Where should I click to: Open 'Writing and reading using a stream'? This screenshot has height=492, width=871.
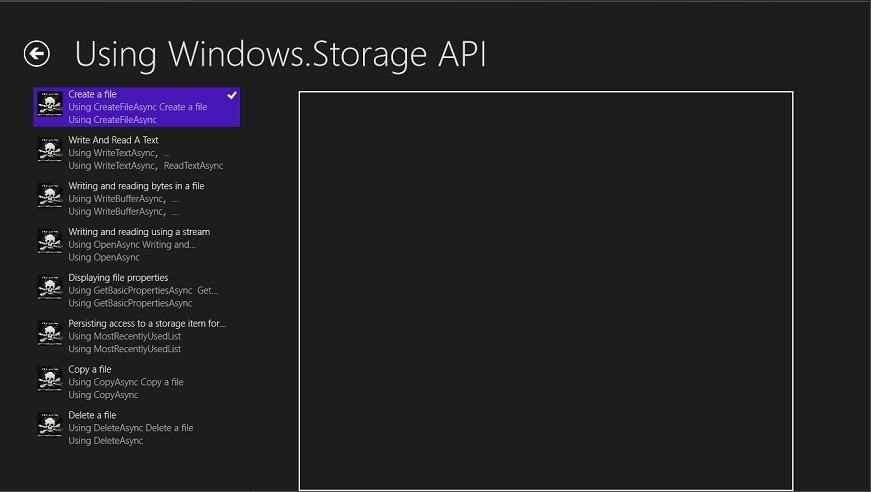[x=139, y=232]
